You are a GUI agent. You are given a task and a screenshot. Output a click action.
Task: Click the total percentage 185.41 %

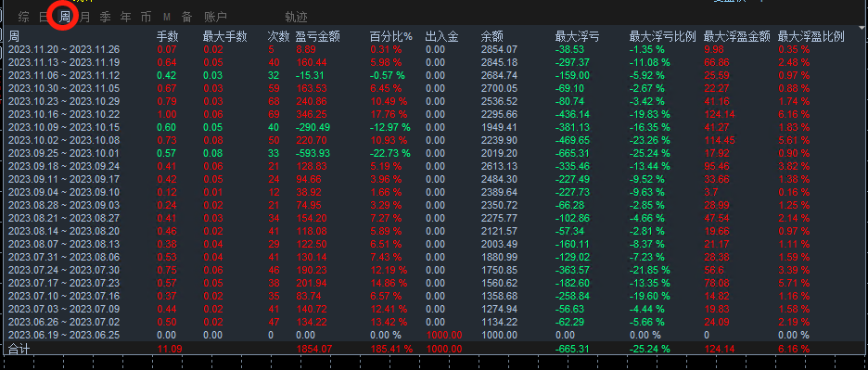[390, 349]
